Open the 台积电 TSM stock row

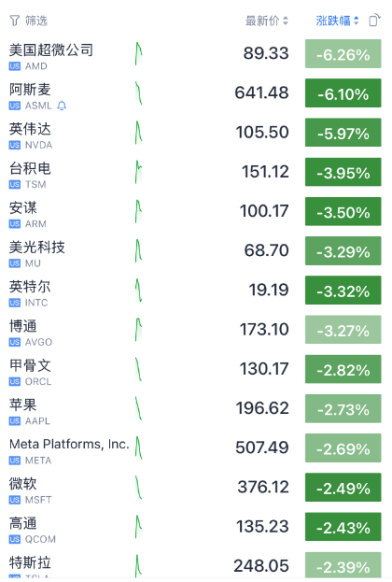[196, 172]
